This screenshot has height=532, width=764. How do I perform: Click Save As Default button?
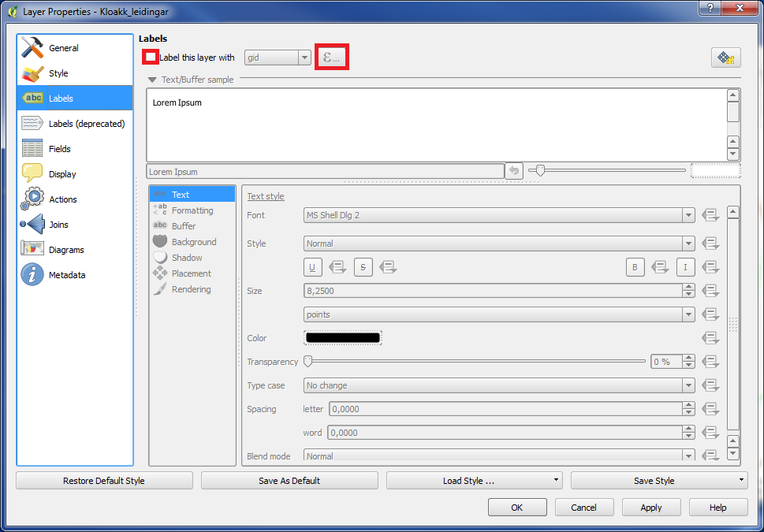point(289,481)
